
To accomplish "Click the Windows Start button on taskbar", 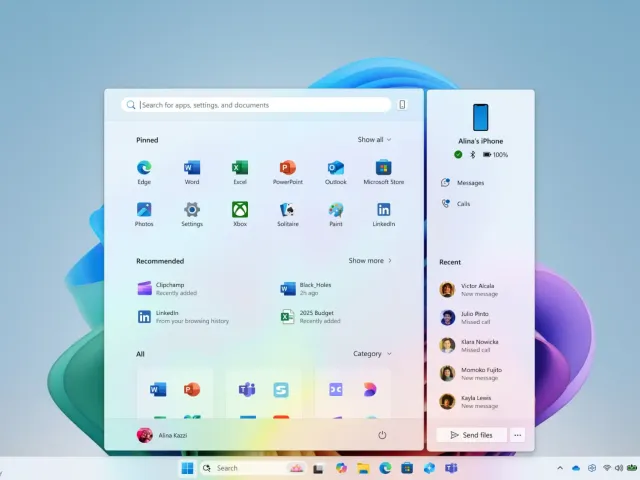I will [x=186, y=468].
